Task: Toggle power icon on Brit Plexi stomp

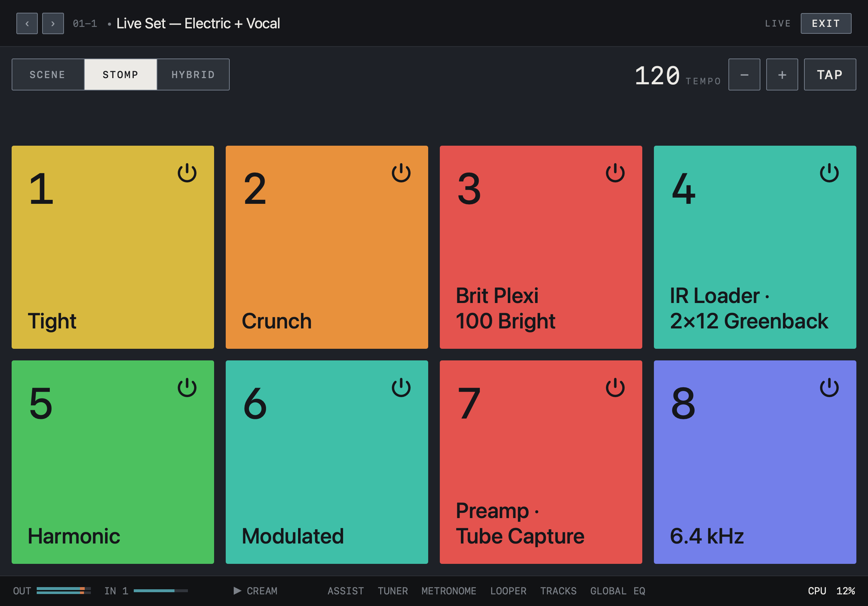Action: [x=615, y=173]
